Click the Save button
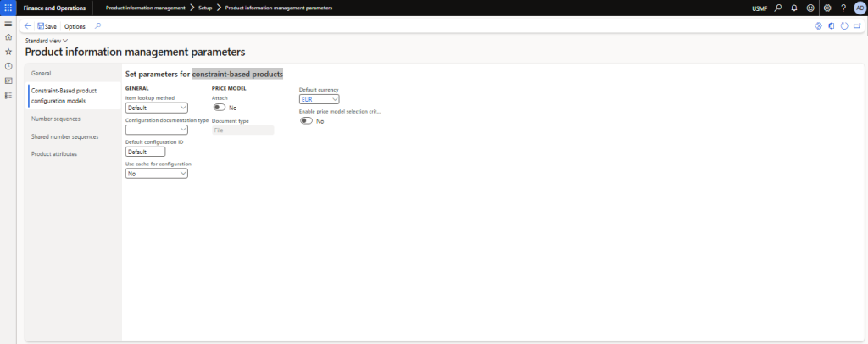 click(x=47, y=26)
